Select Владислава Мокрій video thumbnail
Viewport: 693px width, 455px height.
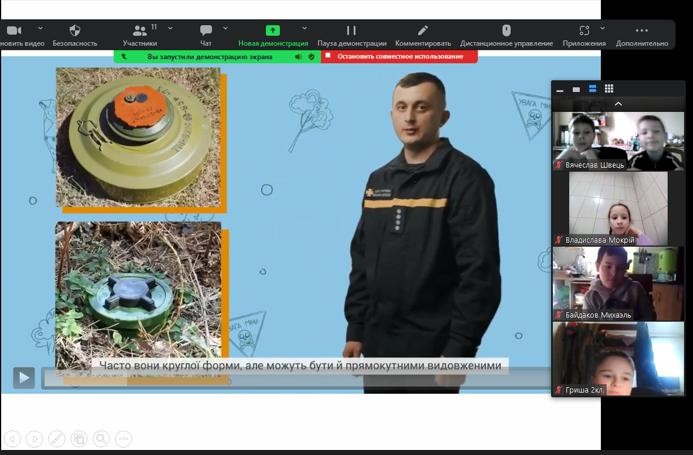coord(618,208)
